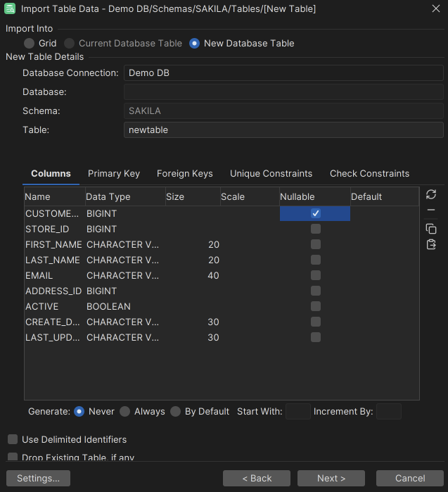Select the Always generate option
The width and height of the screenshot is (448, 492).
point(124,411)
